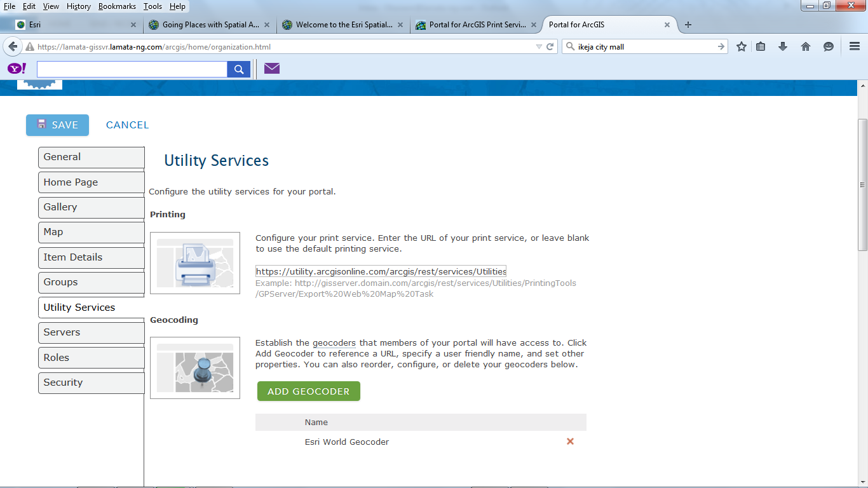Bookmark this page with the star icon
This screenshot has width=868, height=488.
741,46
